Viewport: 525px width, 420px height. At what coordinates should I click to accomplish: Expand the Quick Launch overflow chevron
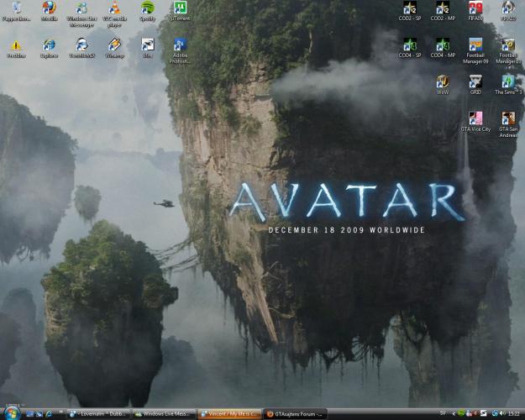coord(61,412)
